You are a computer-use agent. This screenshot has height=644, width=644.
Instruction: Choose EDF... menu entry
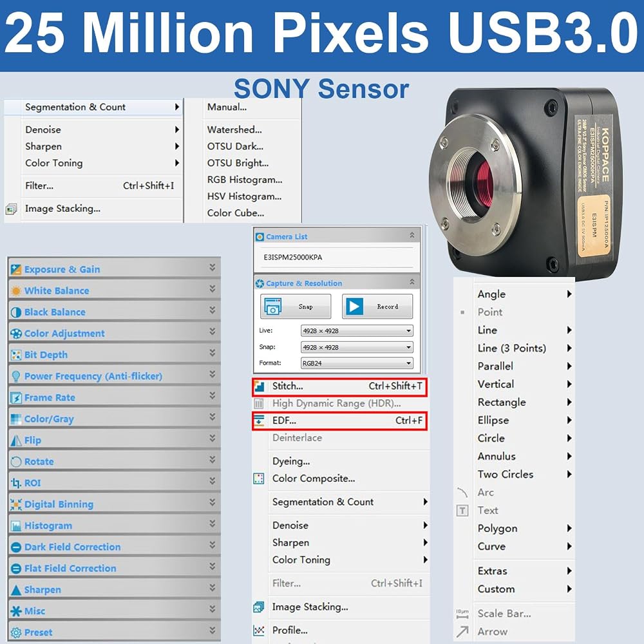[340, 421]
